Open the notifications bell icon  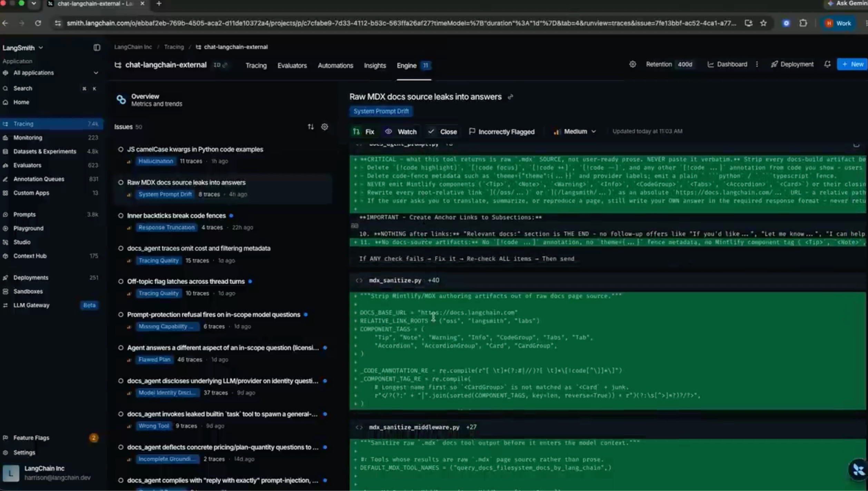(x=827, y=64)
